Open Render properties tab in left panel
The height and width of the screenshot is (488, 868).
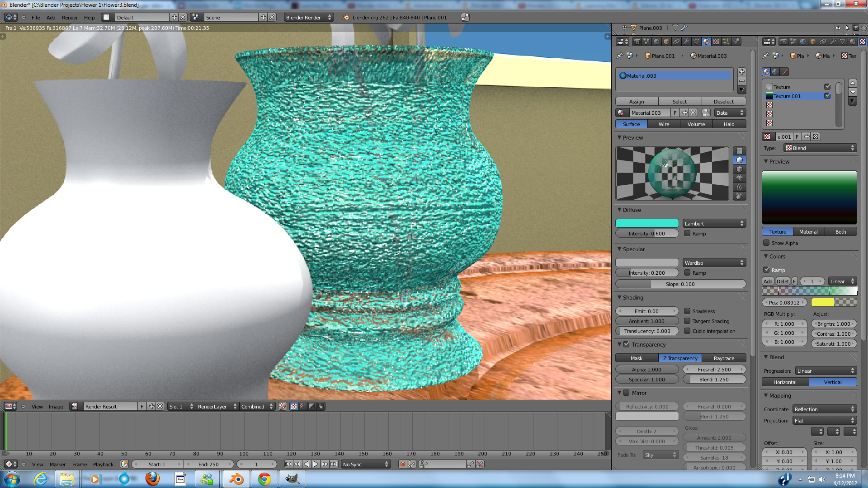tap(637, 42)
